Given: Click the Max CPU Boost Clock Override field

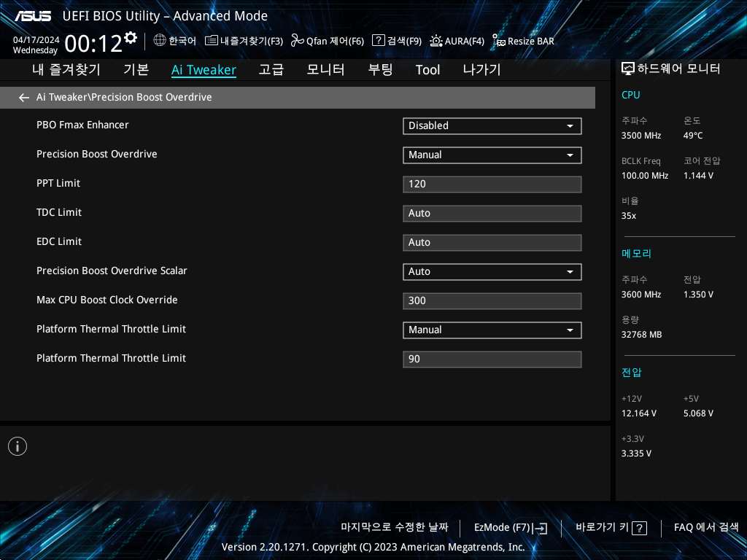Looking at the screenshot, I should (492, 301).
